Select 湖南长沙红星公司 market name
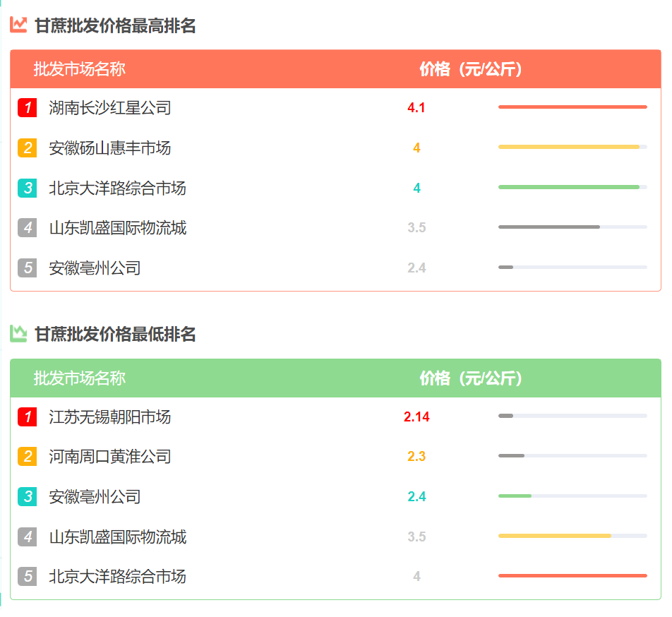The height and width of the screenshot is (617, 672). click(x=109, y=107)
